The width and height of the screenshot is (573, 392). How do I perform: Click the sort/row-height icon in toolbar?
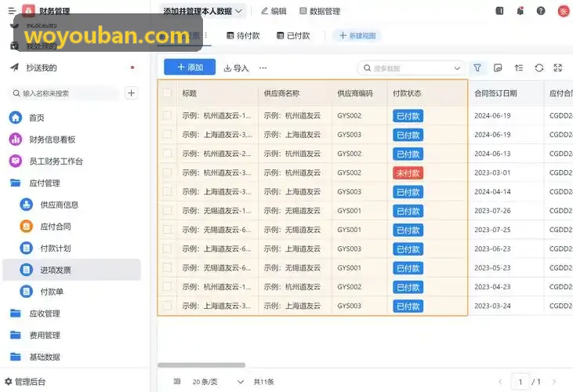[x=519, y=68]
